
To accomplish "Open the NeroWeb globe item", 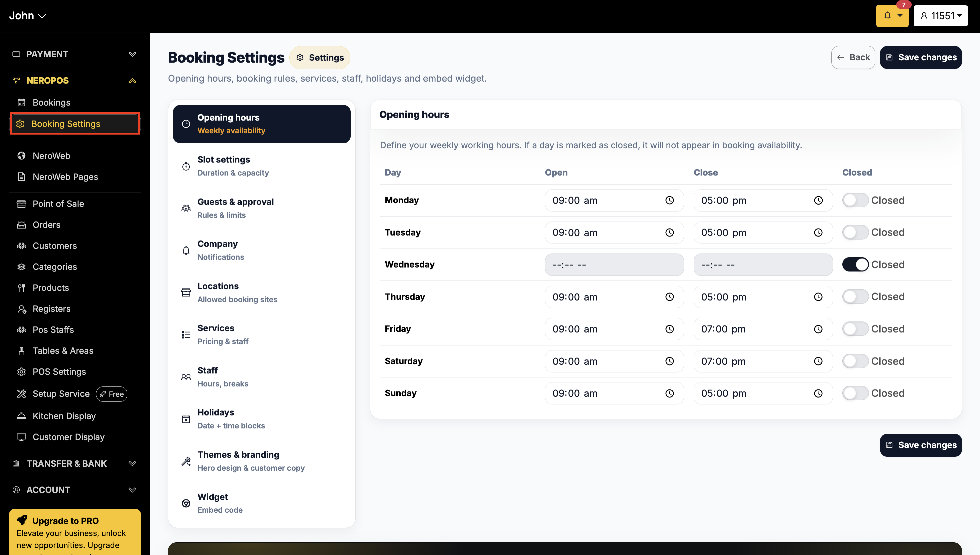I will 51,156.
